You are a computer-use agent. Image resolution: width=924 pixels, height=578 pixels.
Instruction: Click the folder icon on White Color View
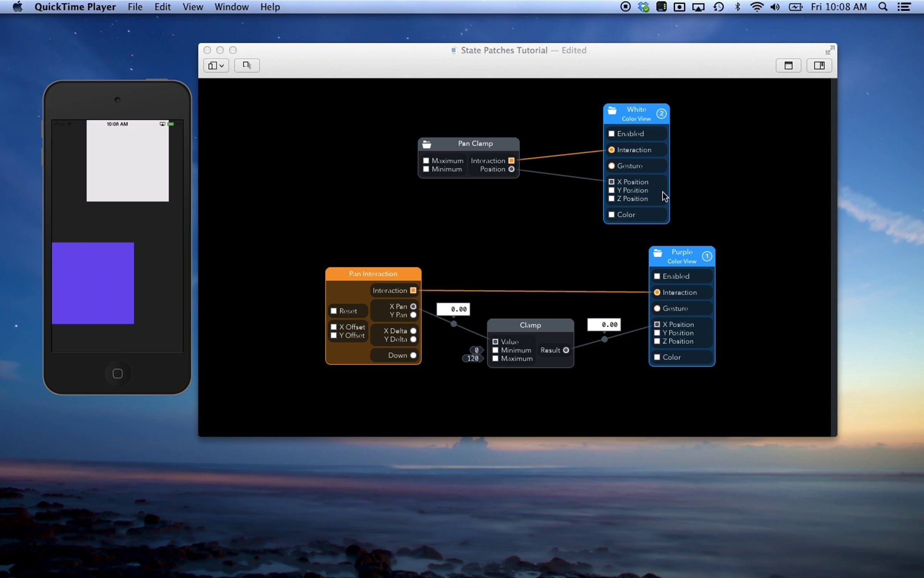pyautogui.click(x=612, y=111)
